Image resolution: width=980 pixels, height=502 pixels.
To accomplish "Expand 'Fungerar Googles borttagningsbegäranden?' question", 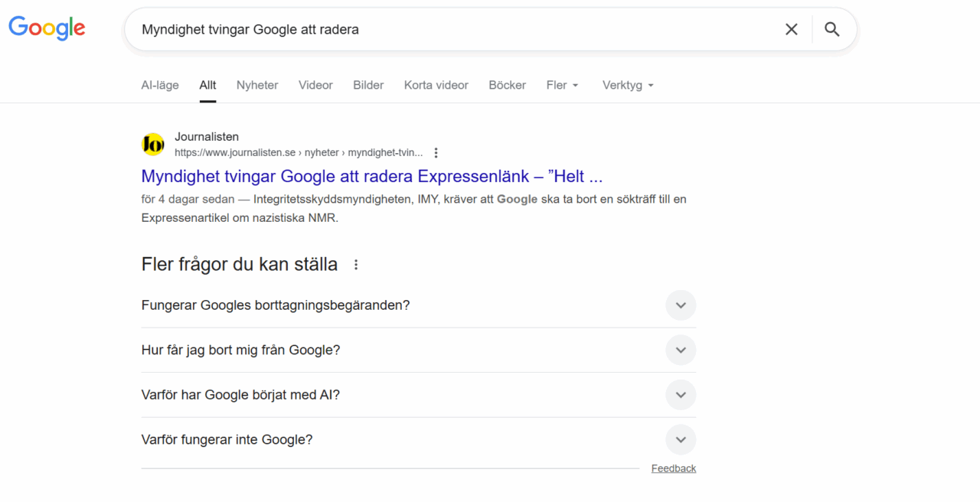I will 680,305.
